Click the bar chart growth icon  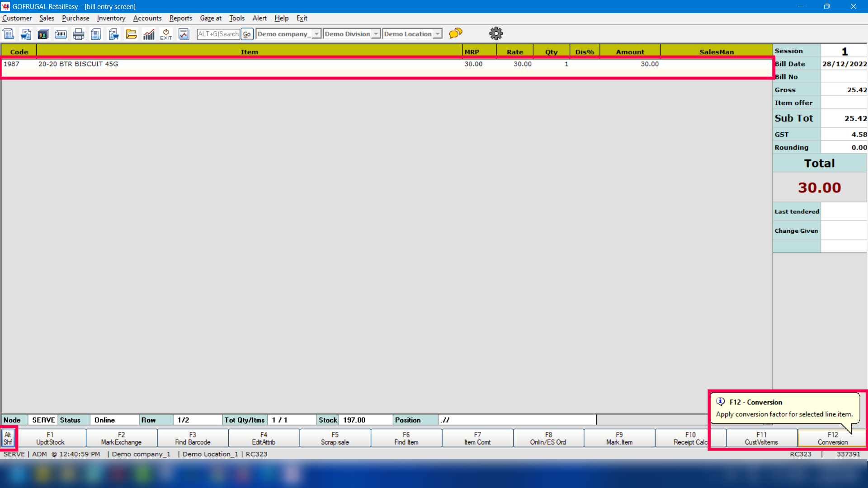149,34
